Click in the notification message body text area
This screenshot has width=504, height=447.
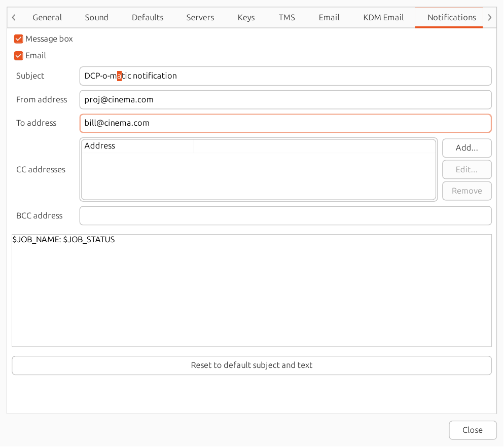[251, 290]
